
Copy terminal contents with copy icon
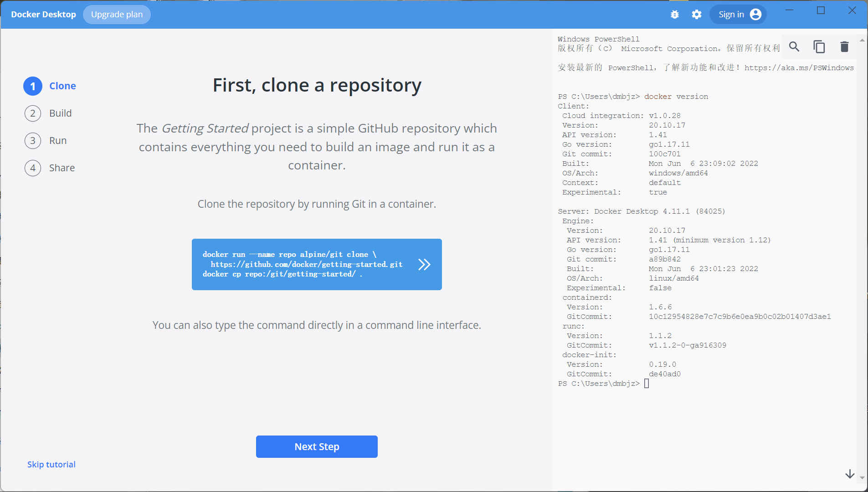tap(819, 46)
